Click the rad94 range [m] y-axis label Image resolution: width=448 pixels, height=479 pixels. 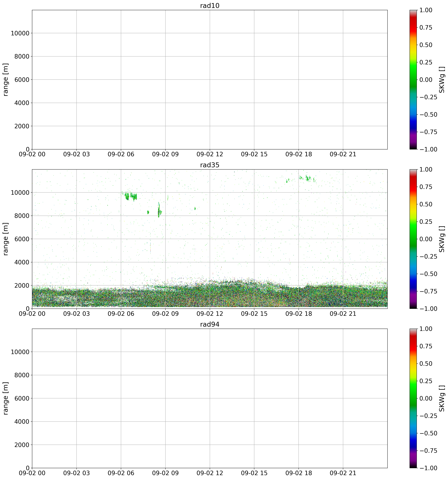6,398
